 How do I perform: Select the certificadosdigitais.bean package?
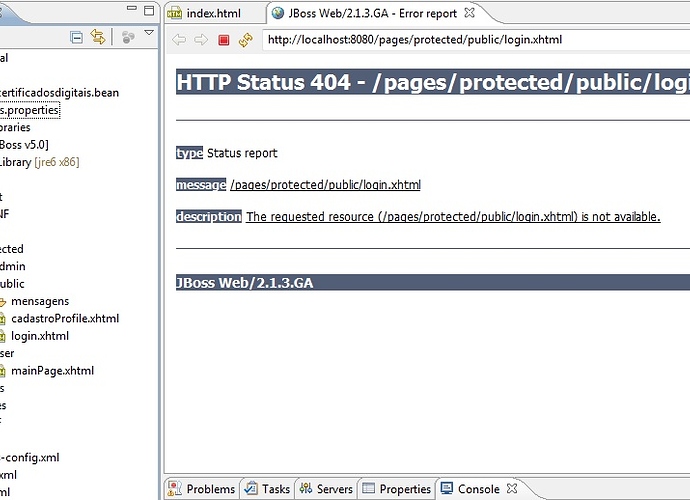coord(59,93)
